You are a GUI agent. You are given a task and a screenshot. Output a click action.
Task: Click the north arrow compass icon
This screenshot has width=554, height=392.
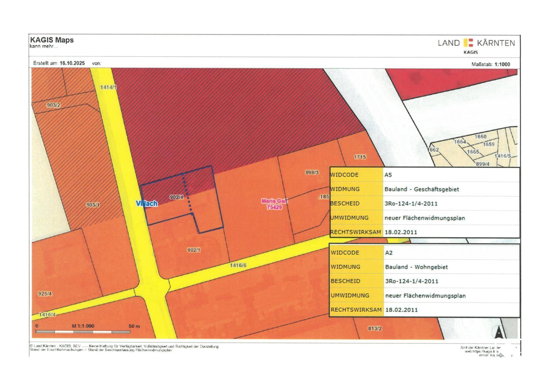click(x=499, y=333)
